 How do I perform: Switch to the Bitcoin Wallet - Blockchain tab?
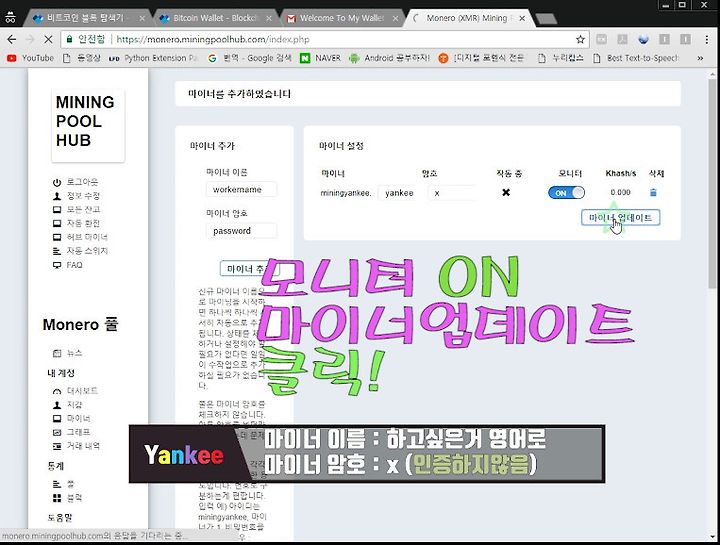coord(209,18)
